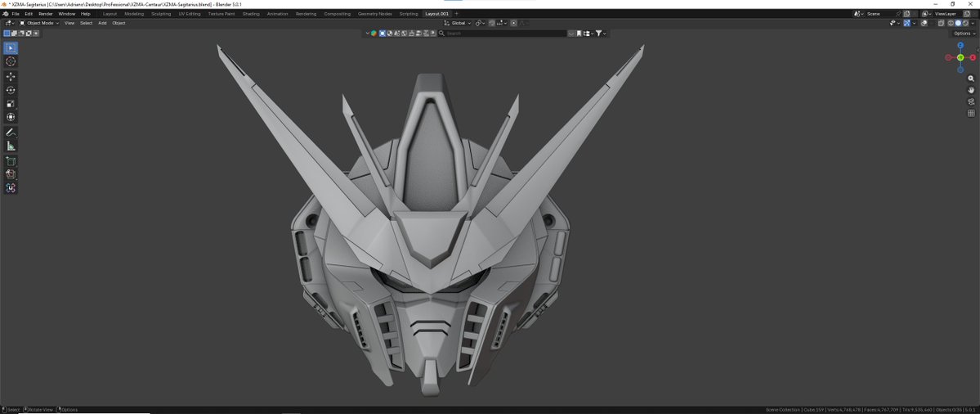
Task: Switch to the Sculpting workspace tab
Action: coord(161,14)
